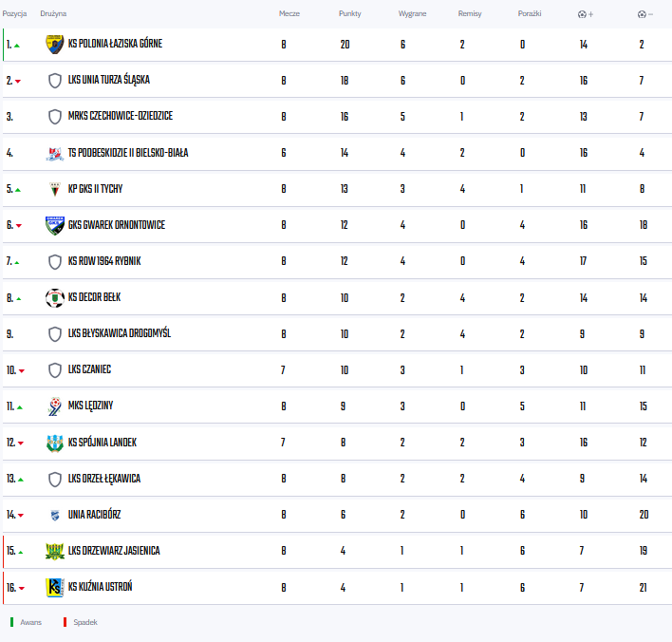Click the Unia Racibórz small crest
Viewport: 672px width, 642px height.
coord(55,515)
